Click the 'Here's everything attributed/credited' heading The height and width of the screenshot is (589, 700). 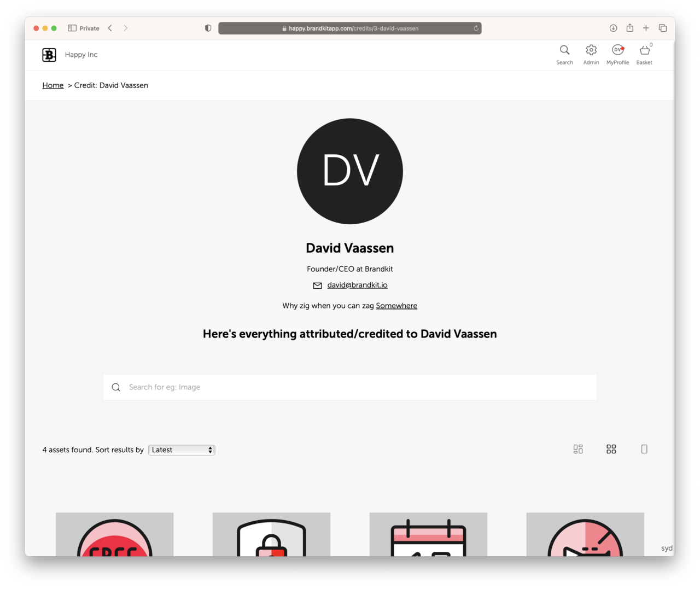click(350, 334)
